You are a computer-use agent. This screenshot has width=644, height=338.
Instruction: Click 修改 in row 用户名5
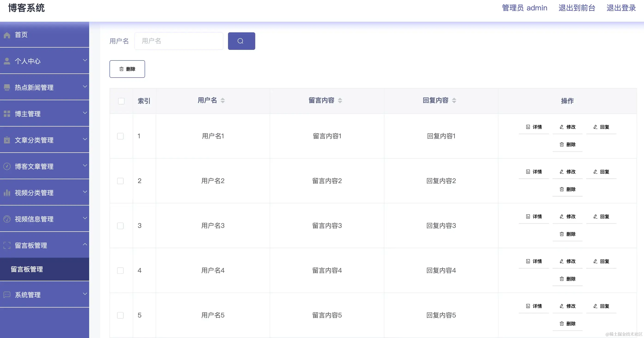point(568,306)
